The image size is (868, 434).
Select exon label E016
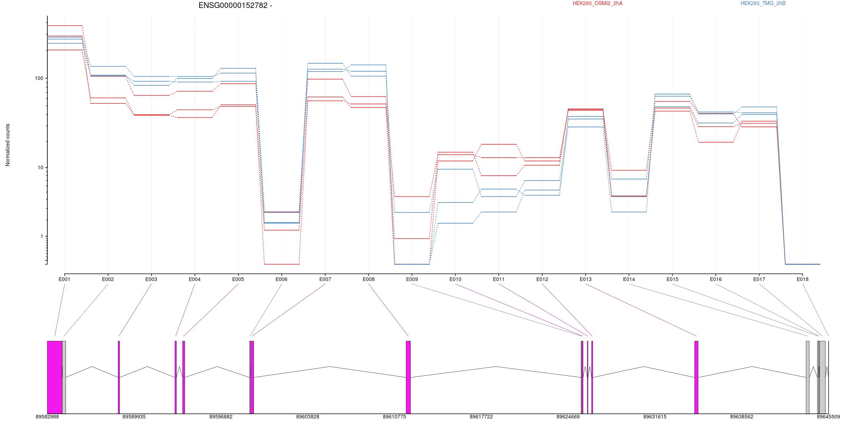(716, 279)
